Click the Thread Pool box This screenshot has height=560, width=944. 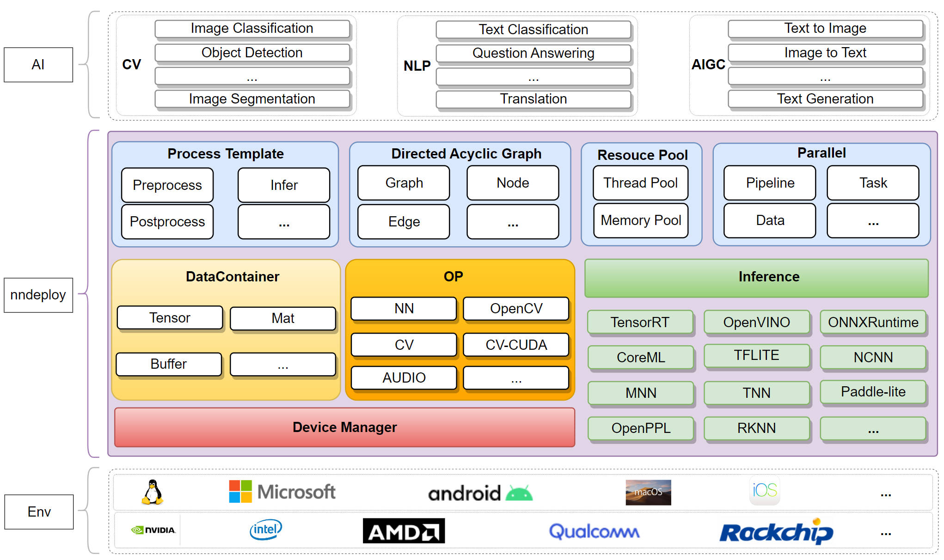(x=640, y=183)
